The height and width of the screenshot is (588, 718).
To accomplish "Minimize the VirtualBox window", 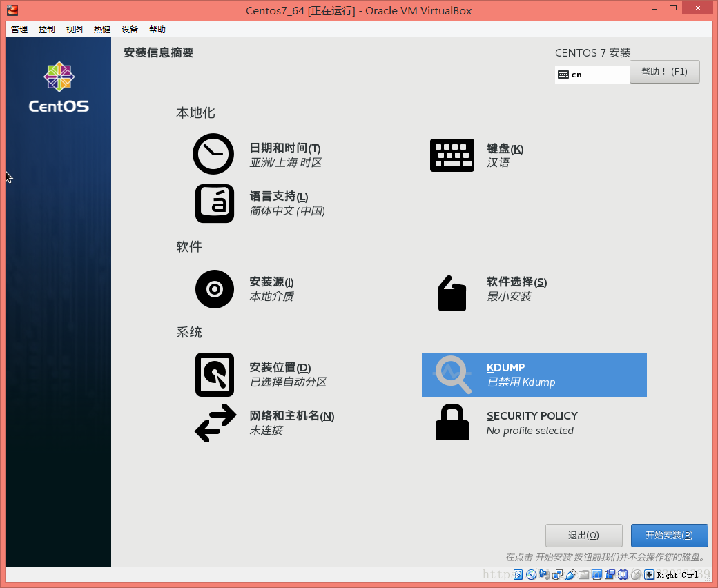I will 655,8.
